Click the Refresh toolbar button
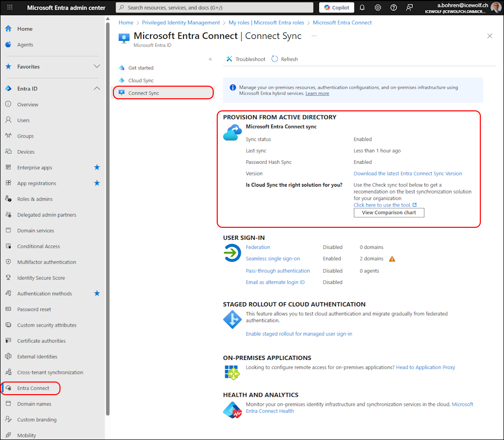 pos(285,59)
